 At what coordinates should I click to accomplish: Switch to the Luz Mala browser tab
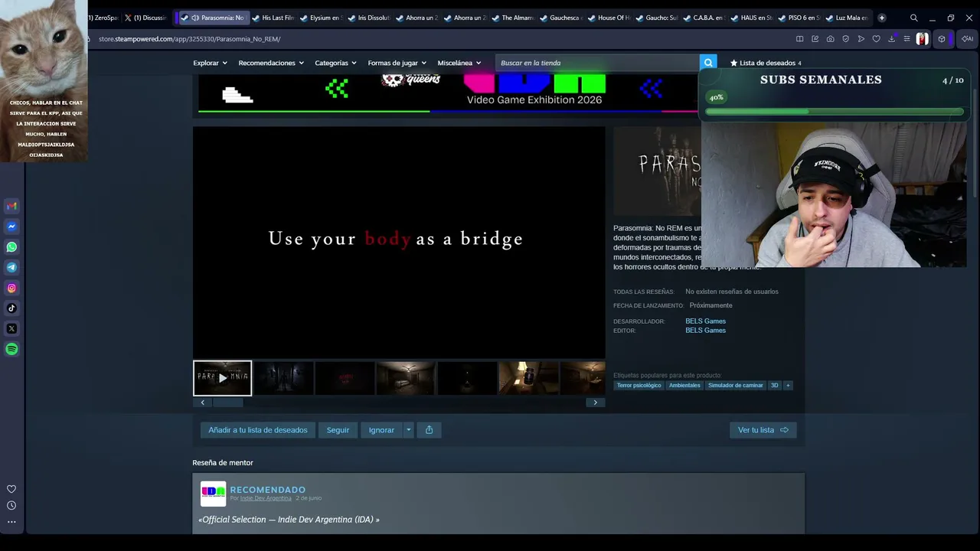click(x=848, y=18)
